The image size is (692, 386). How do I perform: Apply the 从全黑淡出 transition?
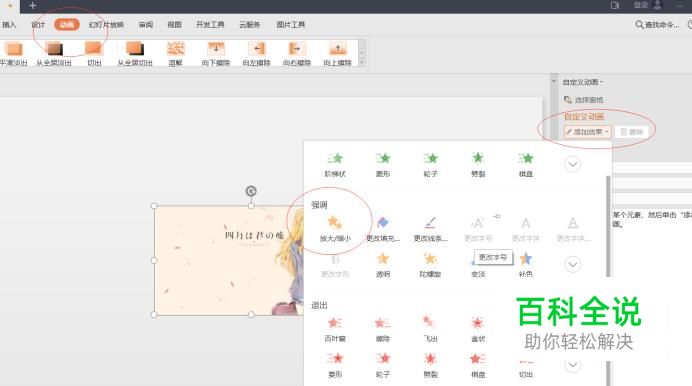click(54, 54)
